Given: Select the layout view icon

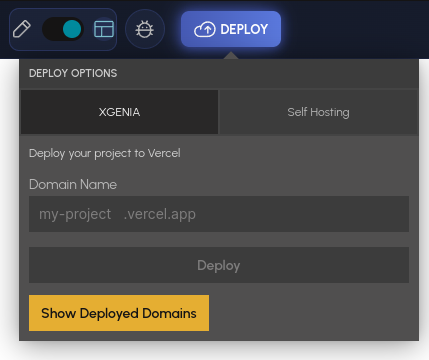Looking at the screenshot, I should coord(104,29).
